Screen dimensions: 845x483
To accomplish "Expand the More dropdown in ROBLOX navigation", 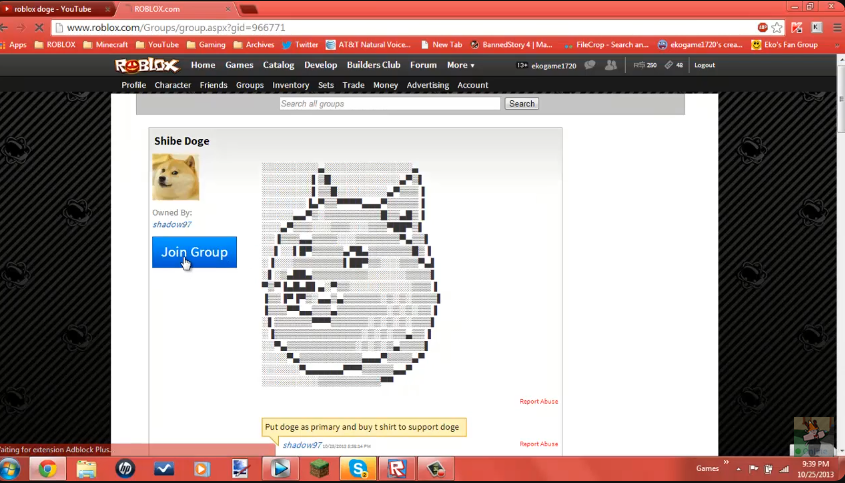I will click(460, 65).
